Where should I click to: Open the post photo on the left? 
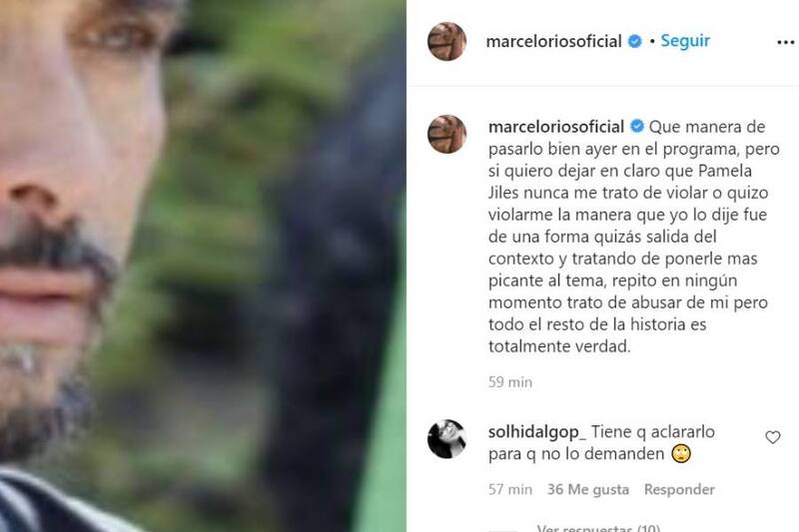tap(203, 266)
